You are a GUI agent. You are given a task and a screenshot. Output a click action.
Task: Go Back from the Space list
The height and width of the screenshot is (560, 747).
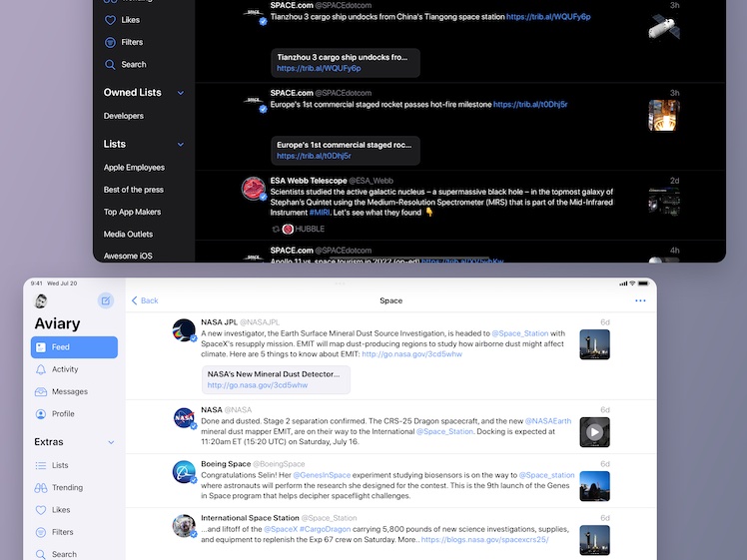(145, 300)
